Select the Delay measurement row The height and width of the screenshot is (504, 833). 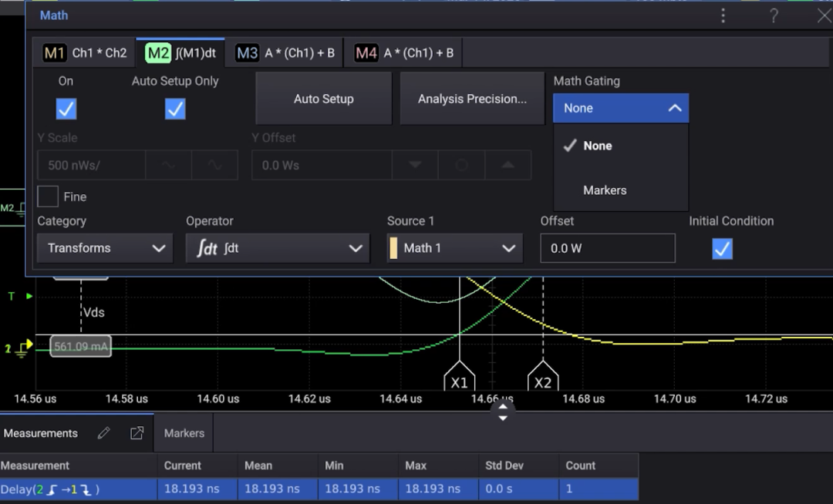pyautogui.click(x=319, y=489)
